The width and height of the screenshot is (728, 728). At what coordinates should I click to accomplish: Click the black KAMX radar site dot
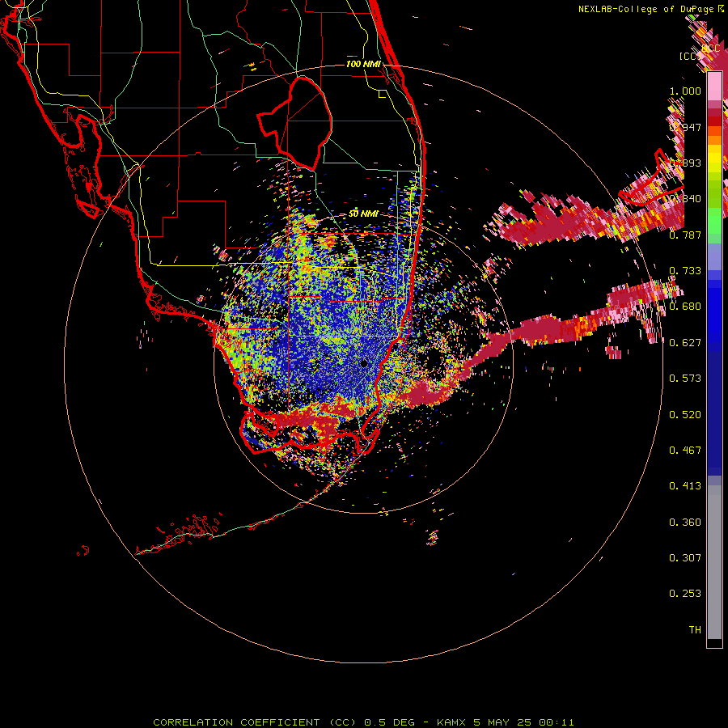click(x=364, y=363)
